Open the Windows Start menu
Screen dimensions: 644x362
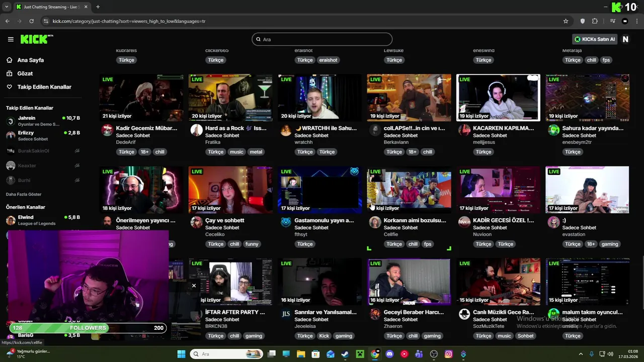point(181,354)
